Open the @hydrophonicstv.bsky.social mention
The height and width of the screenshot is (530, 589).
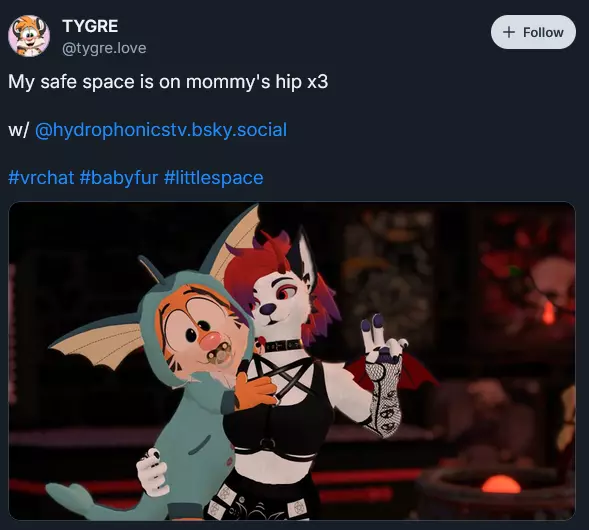pyautogui.click(x=161, y=130)
